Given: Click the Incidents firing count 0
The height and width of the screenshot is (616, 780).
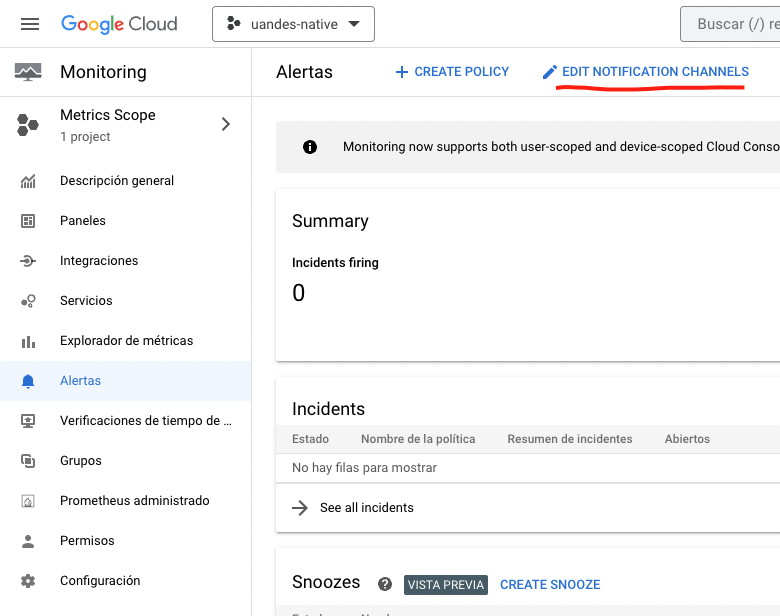Looking at the screenshot, I should point(298,293).
